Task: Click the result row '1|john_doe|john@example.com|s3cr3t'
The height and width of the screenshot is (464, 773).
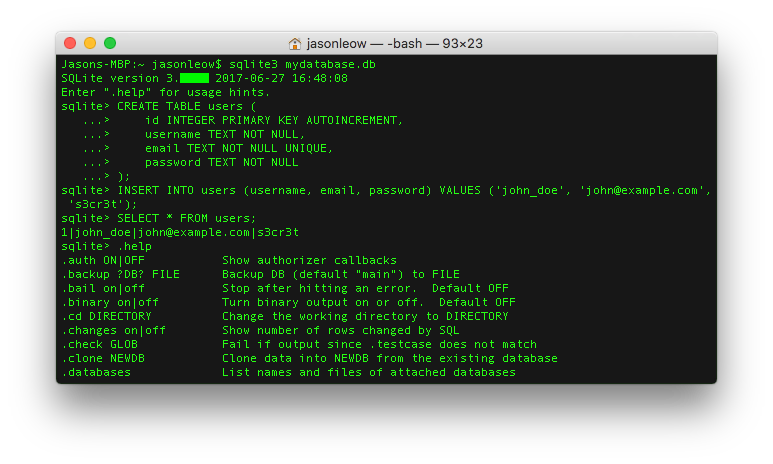Action: tap(180, 232)
